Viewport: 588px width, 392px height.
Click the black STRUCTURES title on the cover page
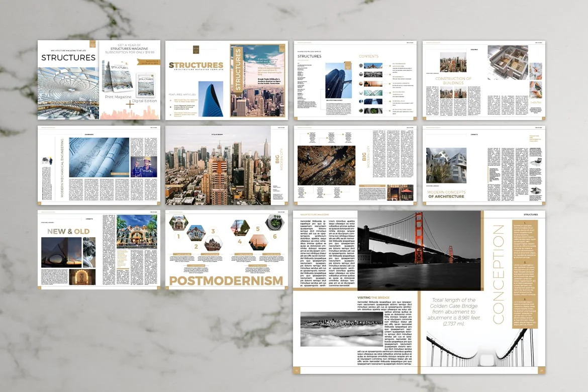pyautogui.click(x=68, y=57)
